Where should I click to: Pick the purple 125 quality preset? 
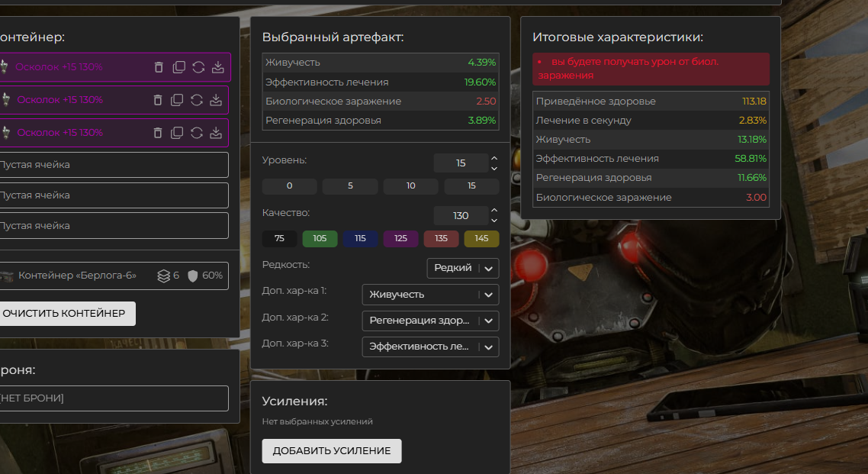point(400,239)
